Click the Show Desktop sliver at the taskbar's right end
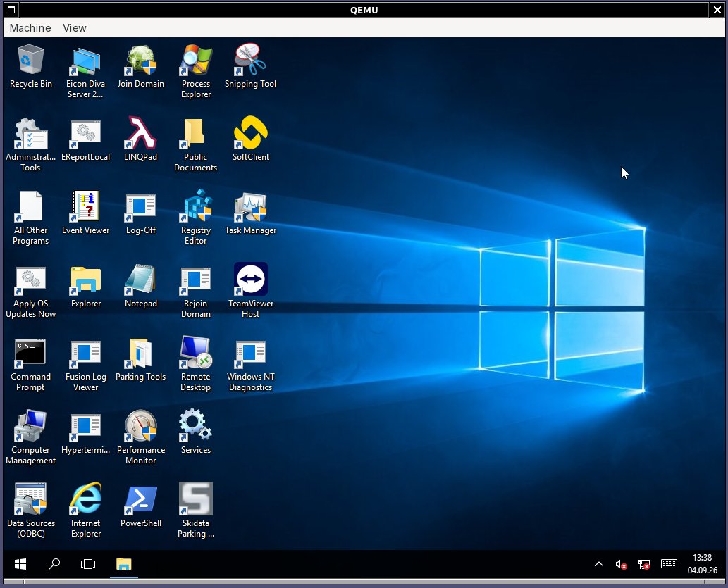728x588 pixels. click(723, 564)
